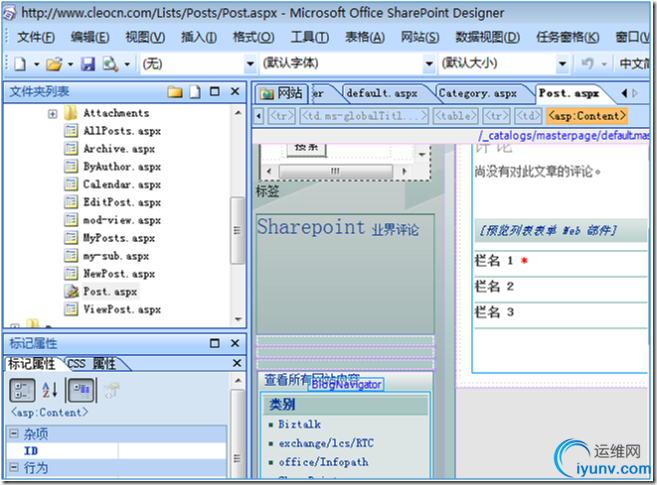Open the 数据视图(D) menu
657x485 pixels.
point(488,37)
